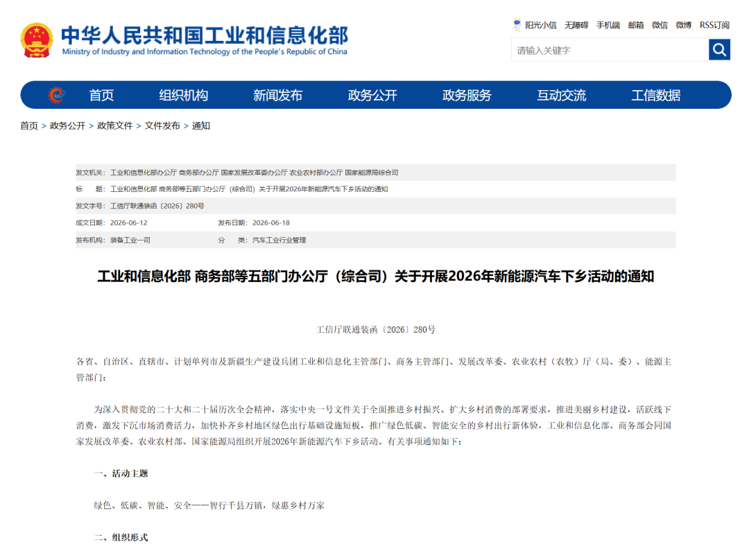Click the 发布机构 装备工业一司 value
Image resolution: width=749 pixels, height=560 pixels.
click(130, 240)
